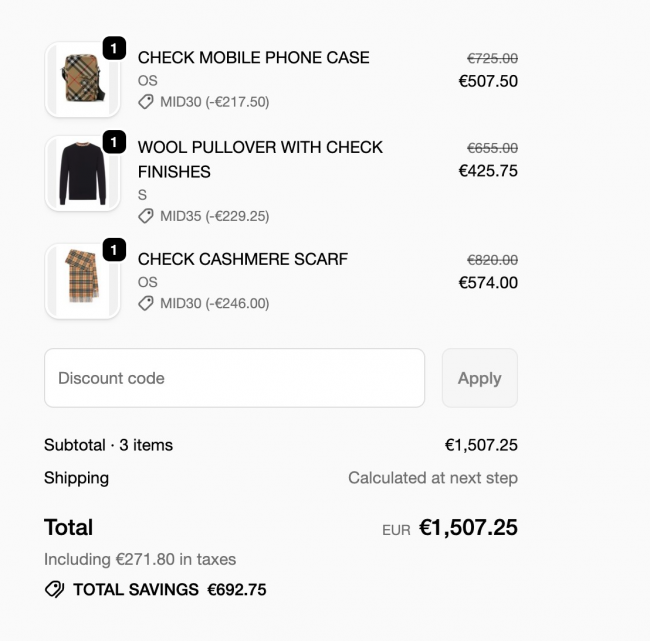Screen dimensions: 650x641
Task: Click quantity badge on cashmere scarf thumbnail
Action: 114,250
